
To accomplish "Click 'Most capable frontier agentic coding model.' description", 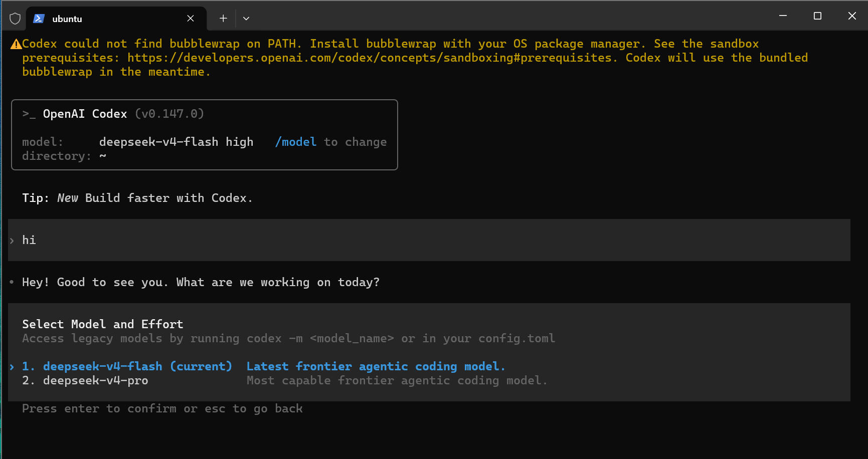I will coord(397,380).
